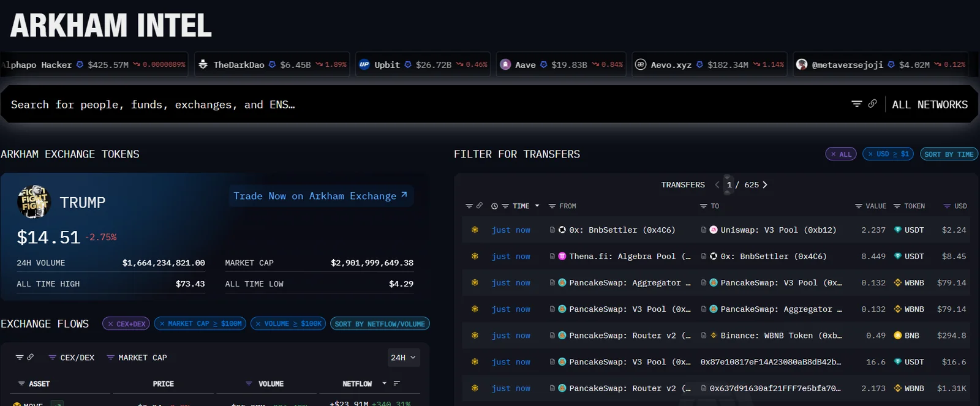Click the USDT token icon in the $2.24 row

point(898,230)
